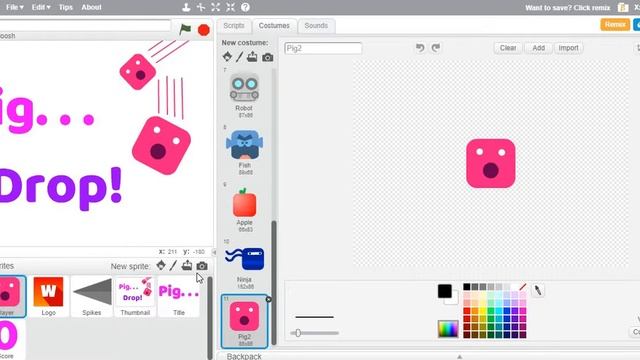
Task: Select the Delete scissors icon in top bar
Action: click(x=201, y=7)
